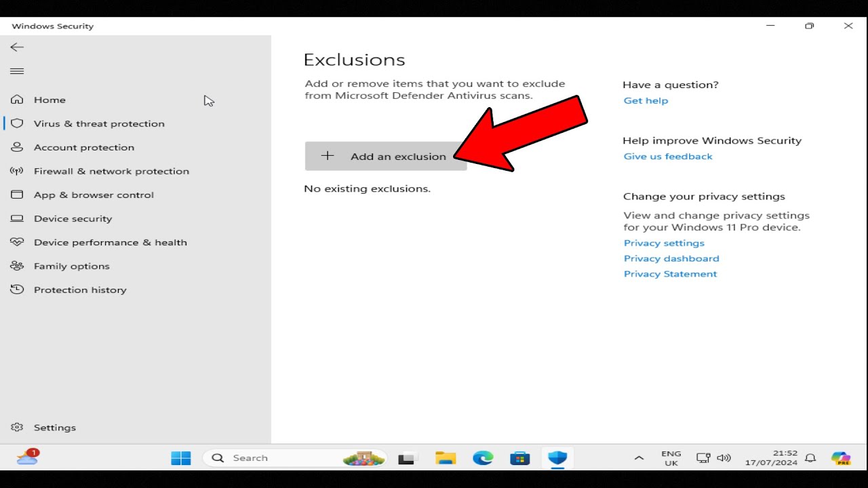Go to Firewall & network protection

111,171
